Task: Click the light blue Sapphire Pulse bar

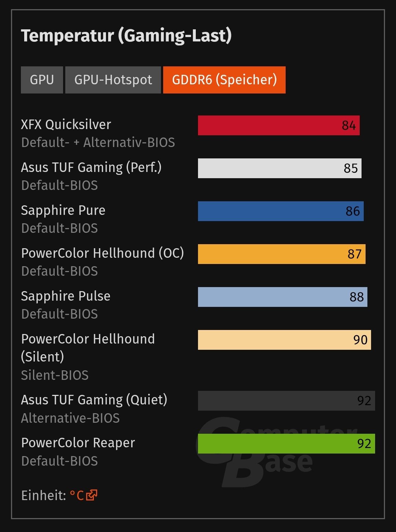Action: [283, 297]
